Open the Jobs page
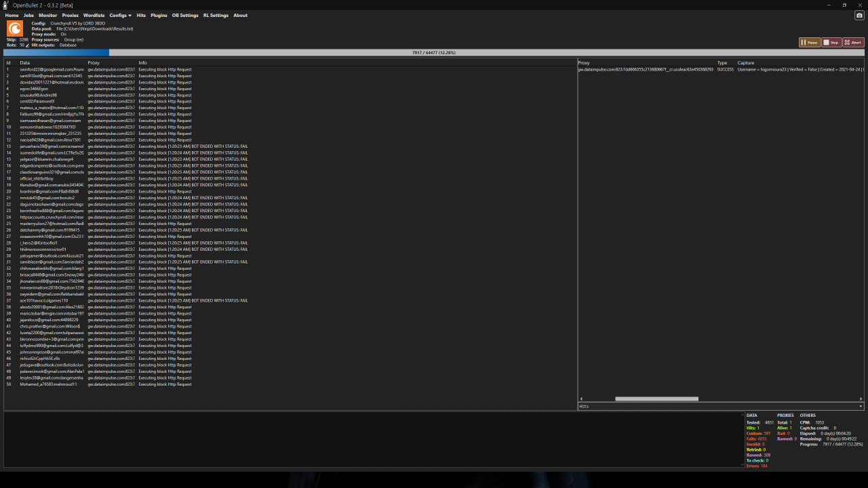 [x=28, y=15]
